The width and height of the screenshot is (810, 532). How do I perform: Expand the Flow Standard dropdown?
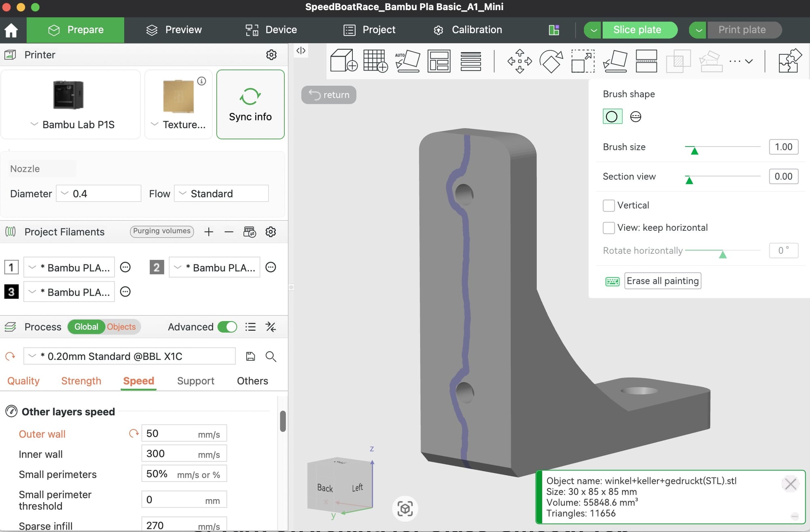pos(221,194)
